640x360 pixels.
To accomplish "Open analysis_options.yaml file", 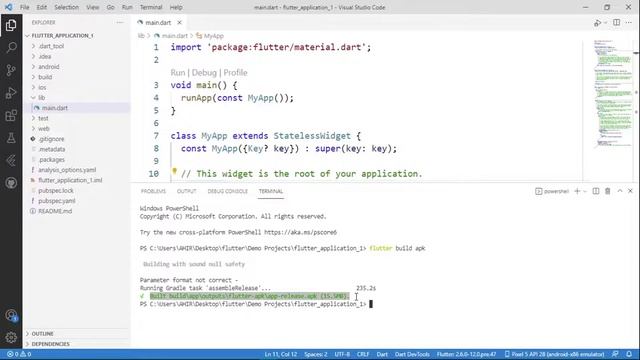I will click(x=67, y=170).
